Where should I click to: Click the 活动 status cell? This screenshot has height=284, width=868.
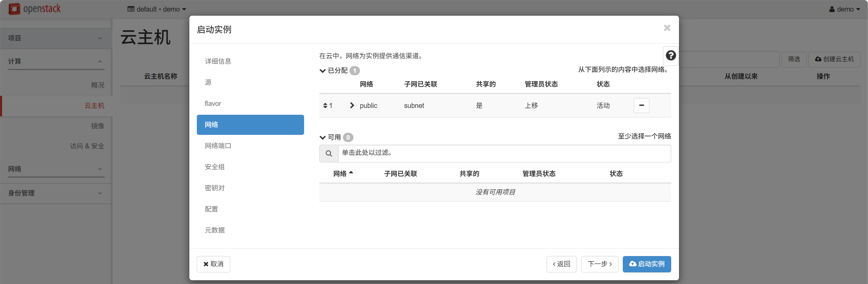[603, 106]
